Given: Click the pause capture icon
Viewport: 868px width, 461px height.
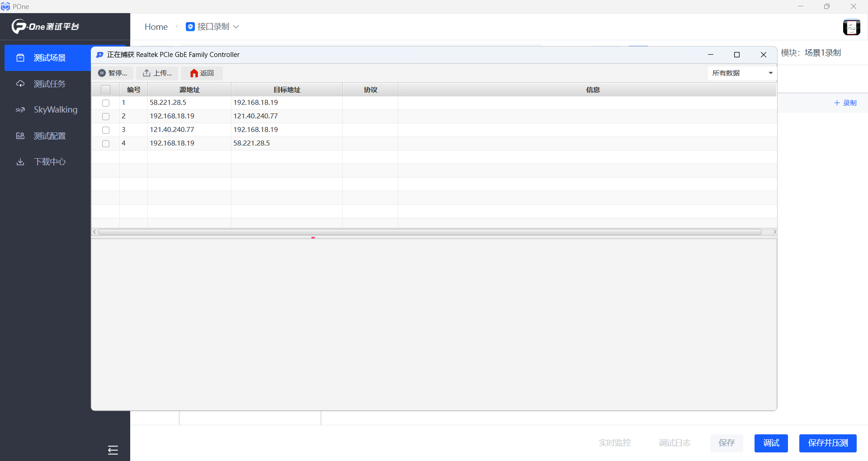Looking at the screenshot, I should pos(102,73).
